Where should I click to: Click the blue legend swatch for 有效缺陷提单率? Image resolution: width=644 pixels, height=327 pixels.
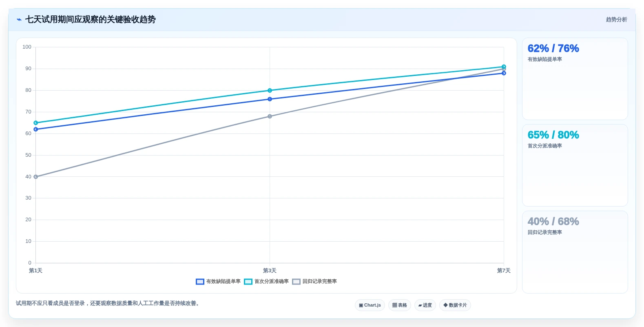(x=200, y=282)
